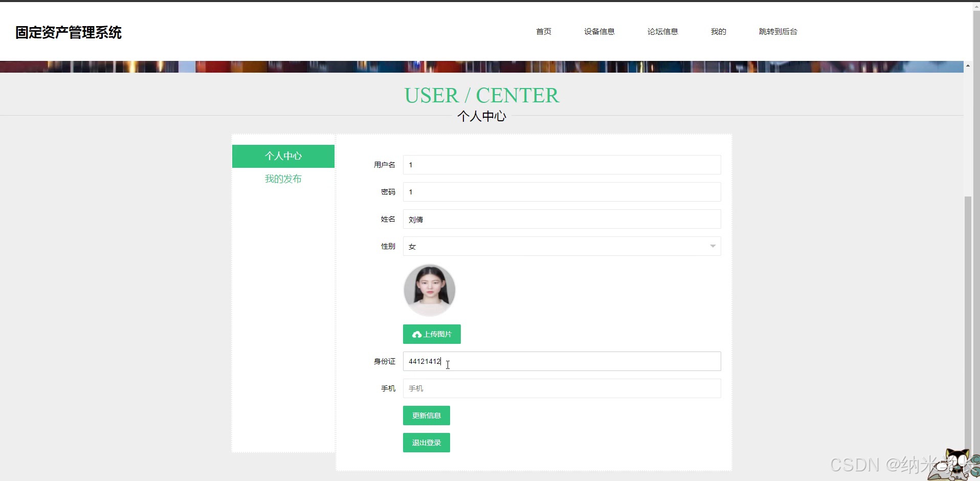Click the 身份证 ID number field
The height and width of the screenshot is (481, 980).
(x=561, y=361)
